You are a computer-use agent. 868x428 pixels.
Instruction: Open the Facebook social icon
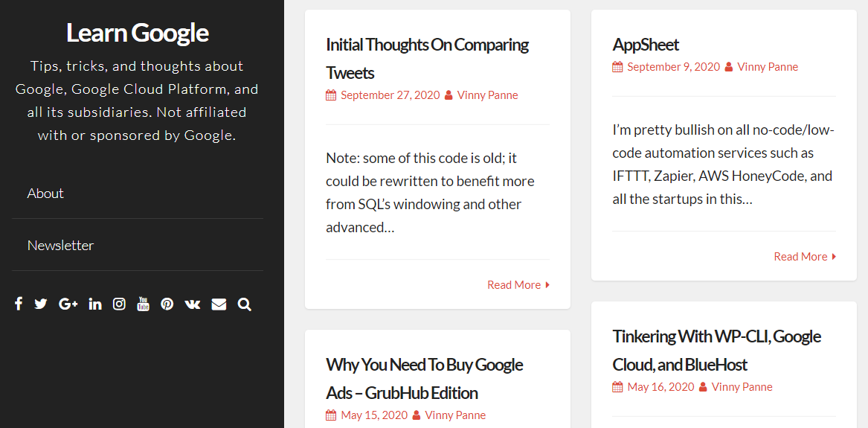pos(19,304)
